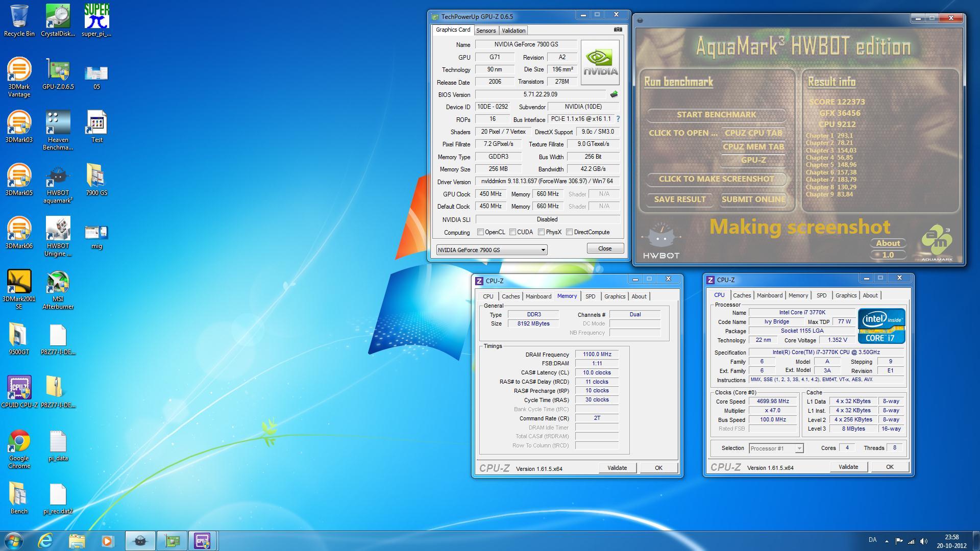Screen dimensions: 980x551
Task: Open the Mainboard tab in CPU-Z Memory window
Action: [x=538, y=296]
